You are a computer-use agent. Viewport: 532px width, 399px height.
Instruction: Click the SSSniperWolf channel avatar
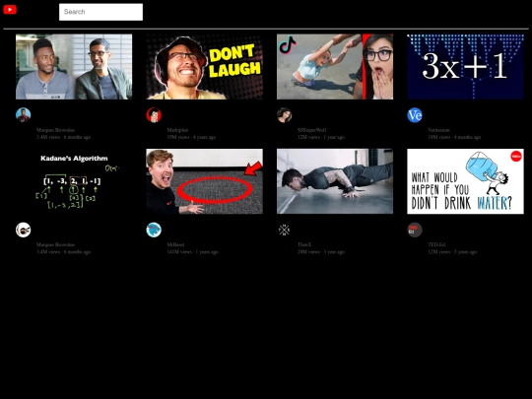click(285, 115)
